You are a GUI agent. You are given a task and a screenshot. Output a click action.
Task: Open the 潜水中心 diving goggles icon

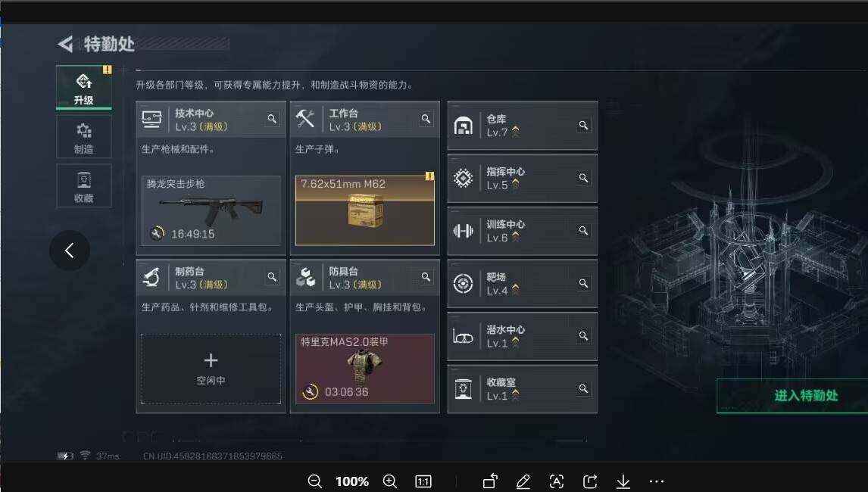coord(464,337)
